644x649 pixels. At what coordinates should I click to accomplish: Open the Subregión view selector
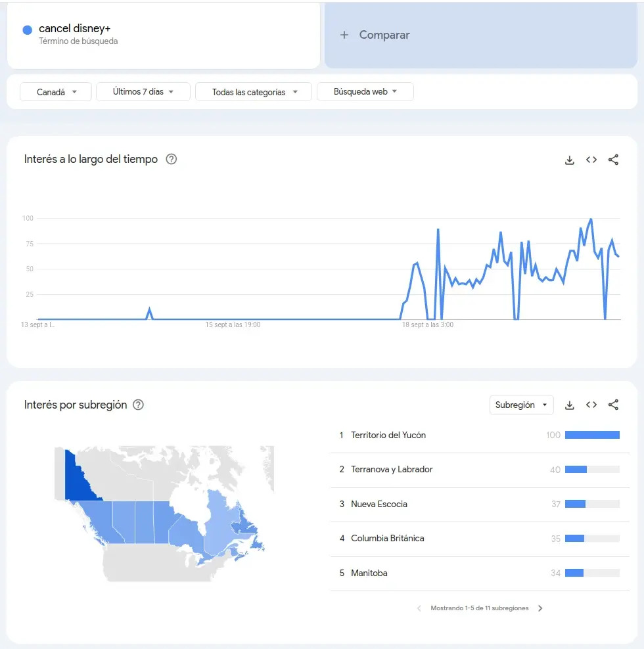coord(521,405)
